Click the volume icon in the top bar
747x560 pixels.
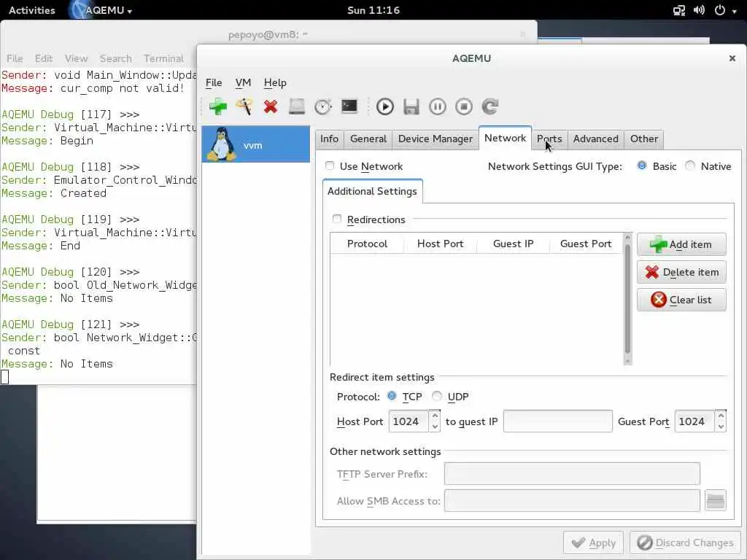699,10
